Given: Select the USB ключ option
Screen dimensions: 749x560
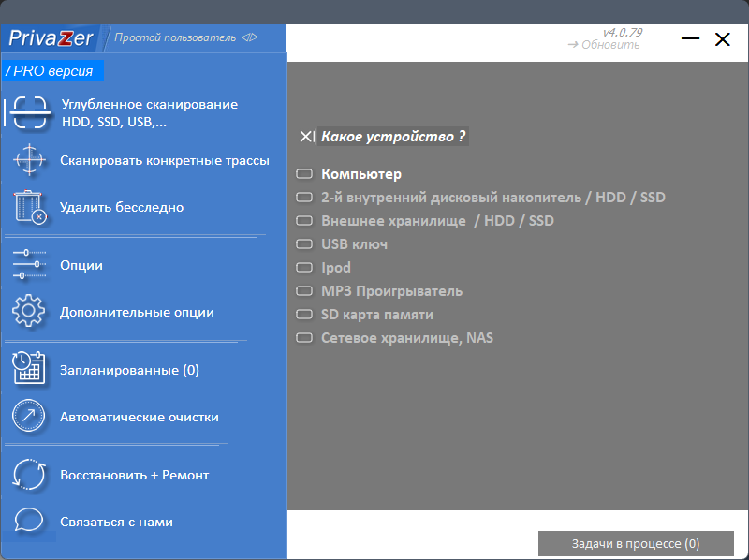Looking at the screenshot, I should coord(342,244).
